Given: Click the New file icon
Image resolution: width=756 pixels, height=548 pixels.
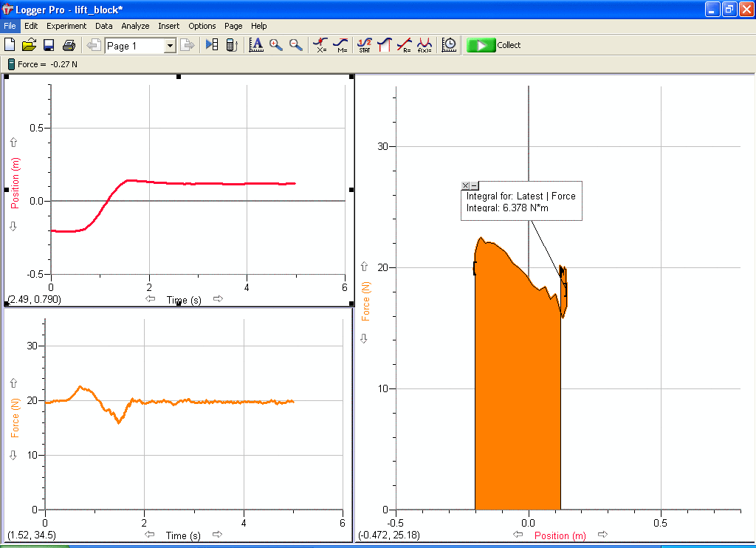Looking at the screenshot, I should pos(10,45).
